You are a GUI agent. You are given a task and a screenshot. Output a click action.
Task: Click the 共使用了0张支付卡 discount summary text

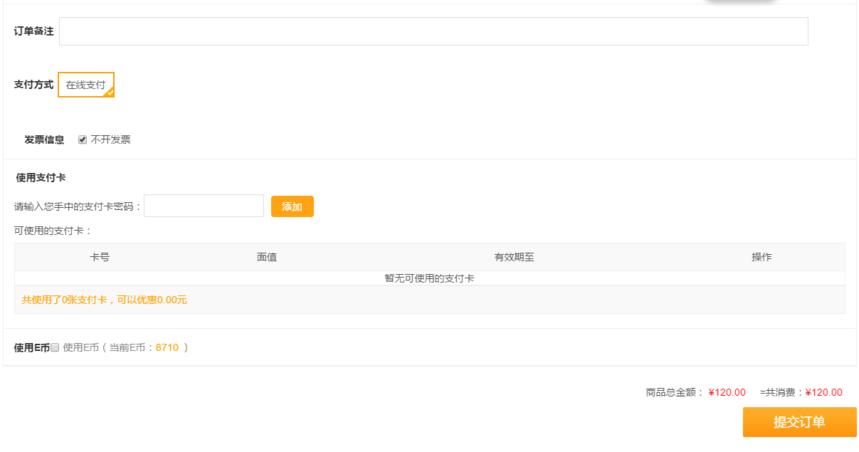click(104, 299)
